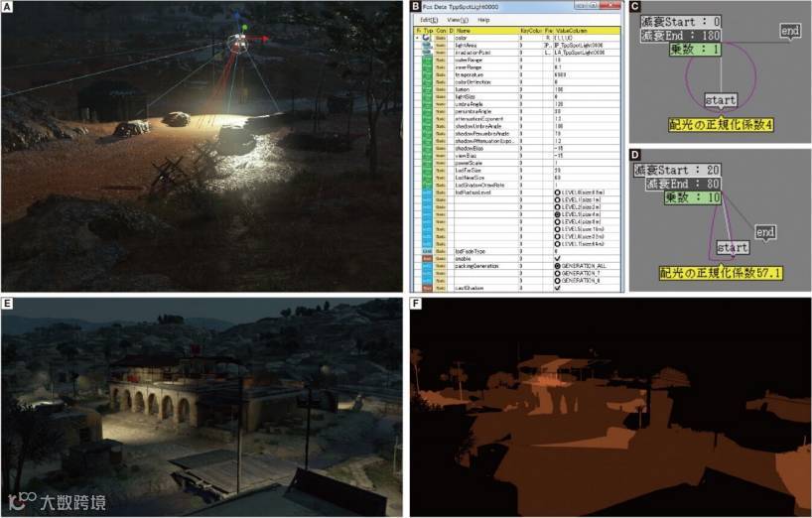The height and width of the screenshot is (518, 812).
Task: Click the ValueColumn column header
Action: [x=587, y=31]
